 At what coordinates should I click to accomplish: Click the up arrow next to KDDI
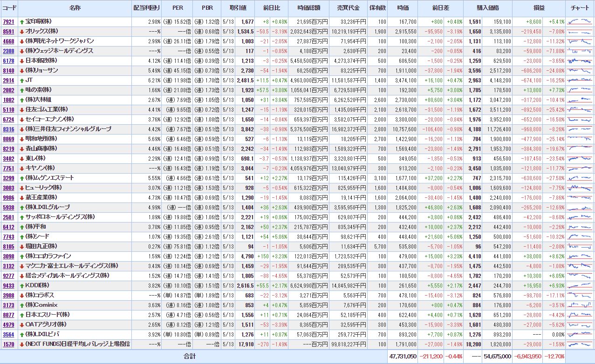click(22, 285)
